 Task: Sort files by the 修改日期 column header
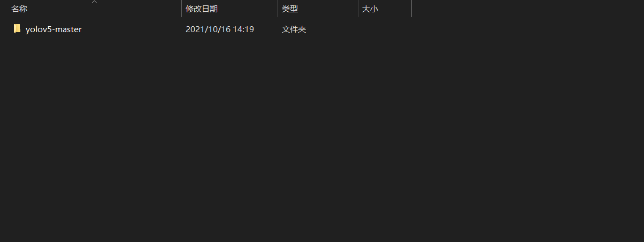pos(229,9)
